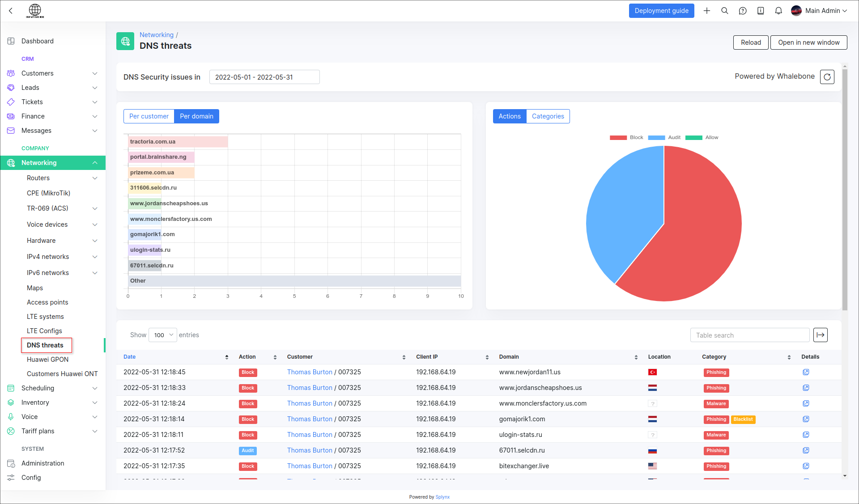Click the Whalebone refresh icon
The image size is (859, 504).
coord(827,77)
